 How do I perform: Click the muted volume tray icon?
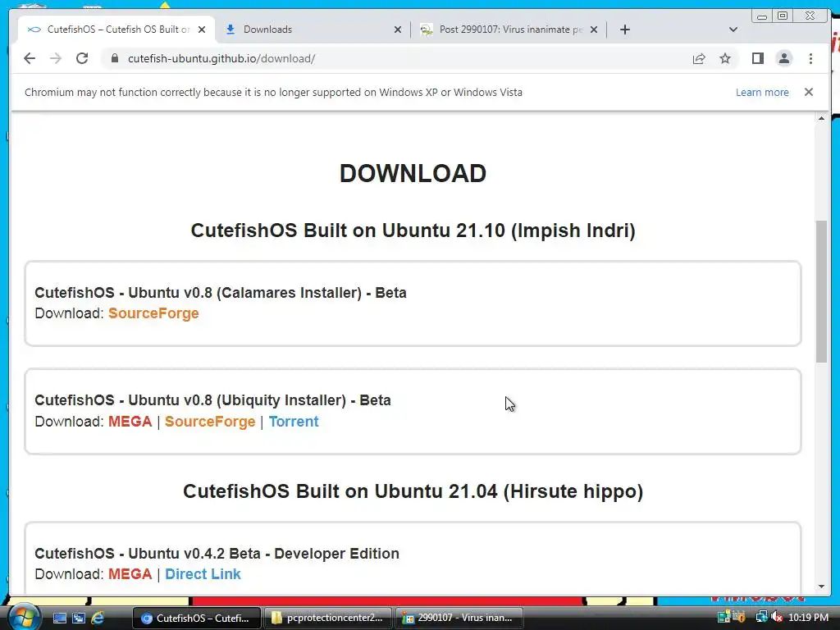pyautogui.click(x=777, y=617)
